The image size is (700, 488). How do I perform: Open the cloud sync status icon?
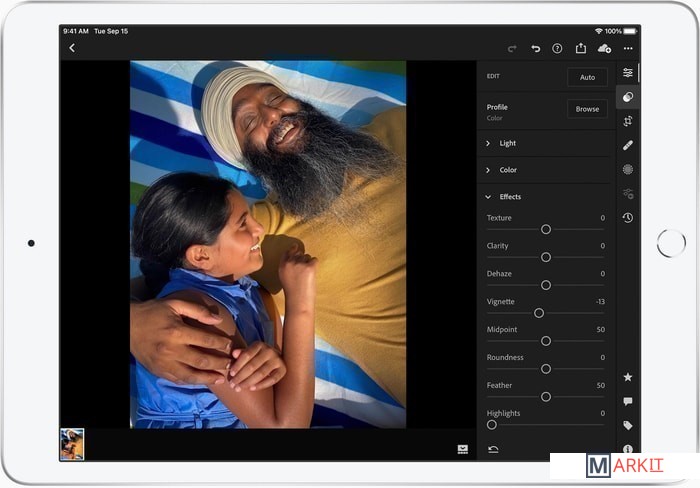604,48
